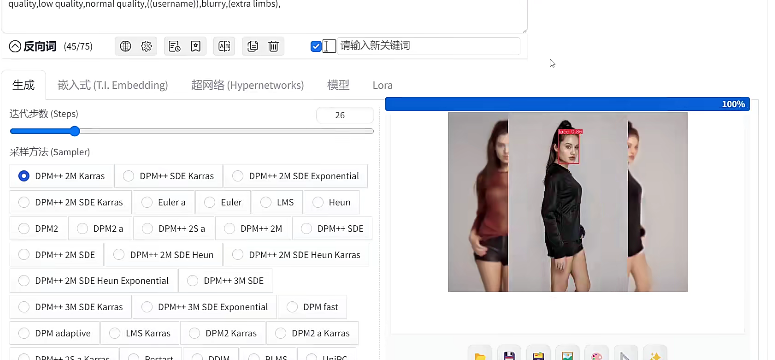The width and height of the screenshot is (775, 360).
Task: Select the DPM++ 2M Karras sampler
Action: (x=62, y=176)
